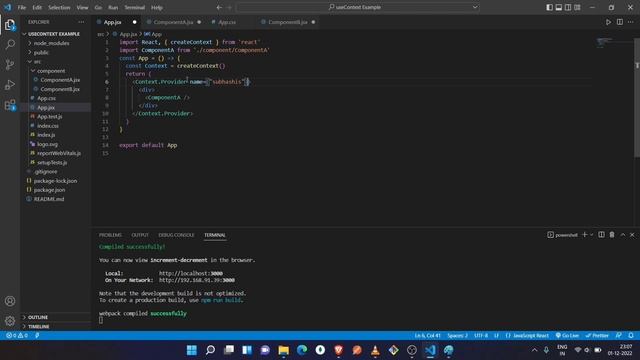Go forward with the navigation arrow

(229, 7)
